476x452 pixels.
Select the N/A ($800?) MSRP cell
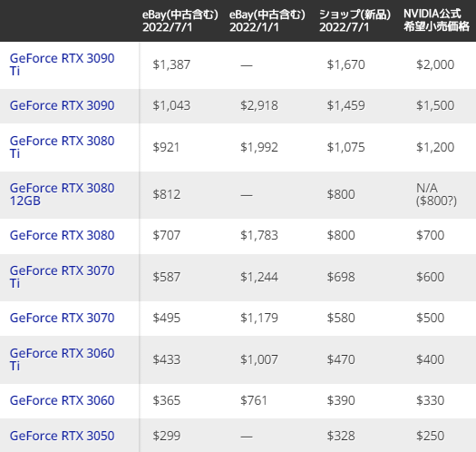(436, 194)
